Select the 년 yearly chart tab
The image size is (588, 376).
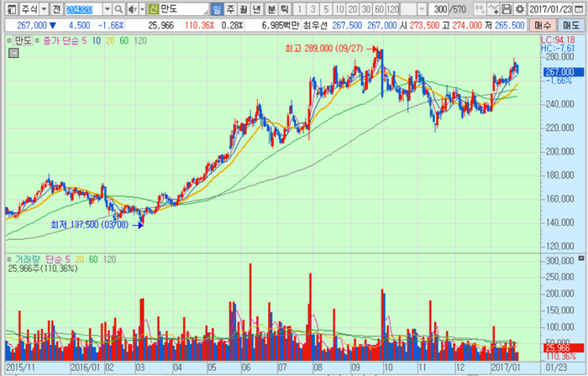pos(257,8)
